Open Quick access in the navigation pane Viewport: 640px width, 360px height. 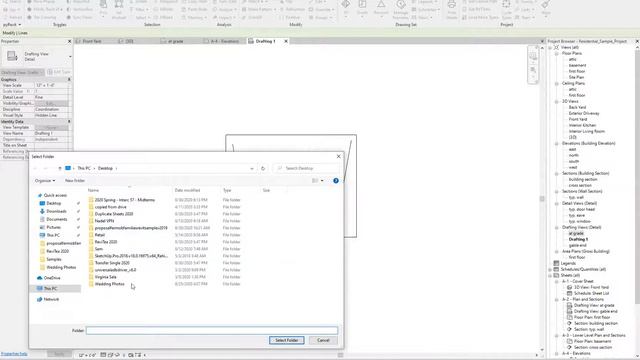tap(55, 195)
